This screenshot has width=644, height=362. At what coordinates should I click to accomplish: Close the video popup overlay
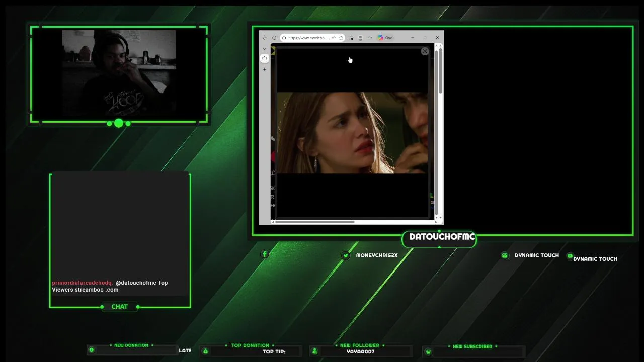point(425,51)
